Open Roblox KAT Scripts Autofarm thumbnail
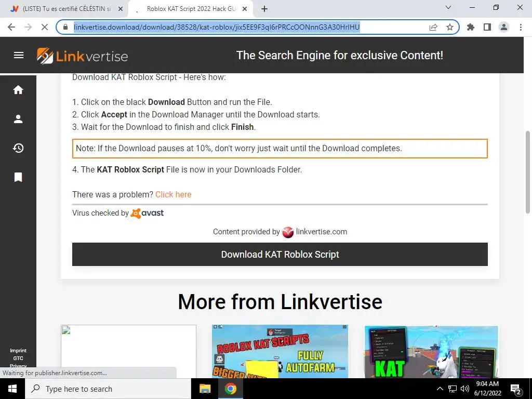Image resolution: width=532 pixels, height=399 pixels. point(280,352)
